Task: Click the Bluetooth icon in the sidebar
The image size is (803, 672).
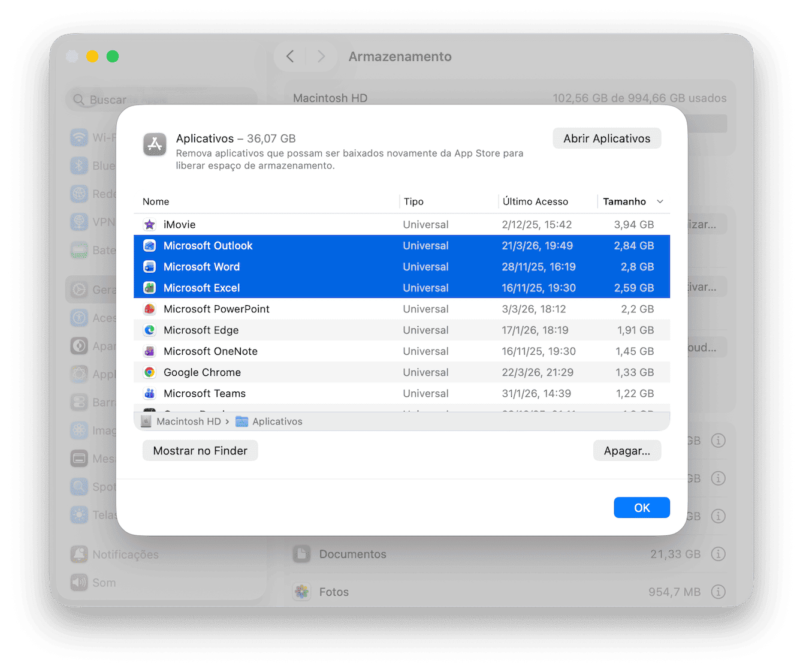Action: pos(79,165)
